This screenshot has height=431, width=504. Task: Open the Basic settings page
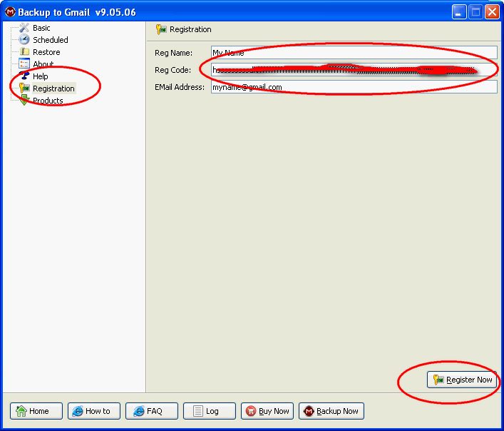(41, 28)
